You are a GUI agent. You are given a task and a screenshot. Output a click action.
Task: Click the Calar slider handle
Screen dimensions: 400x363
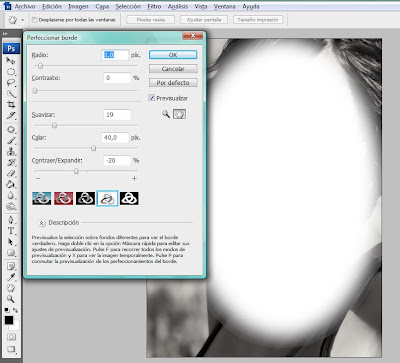[x=94, y=148]
